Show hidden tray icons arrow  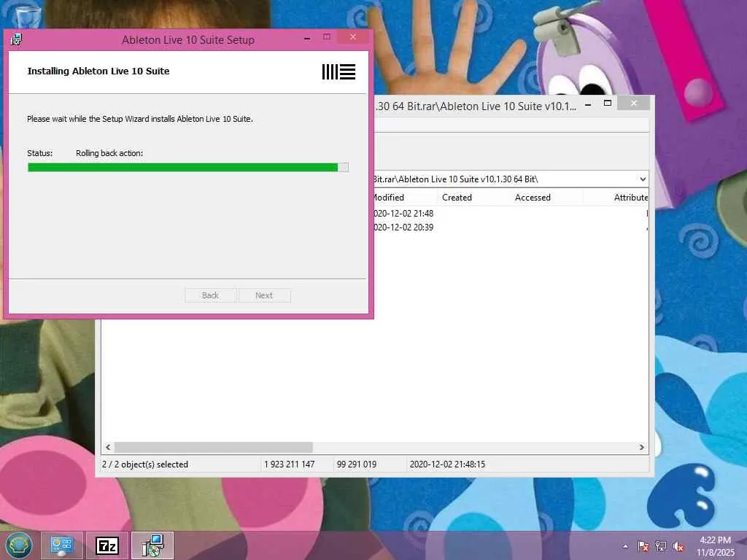coord(625,546)
